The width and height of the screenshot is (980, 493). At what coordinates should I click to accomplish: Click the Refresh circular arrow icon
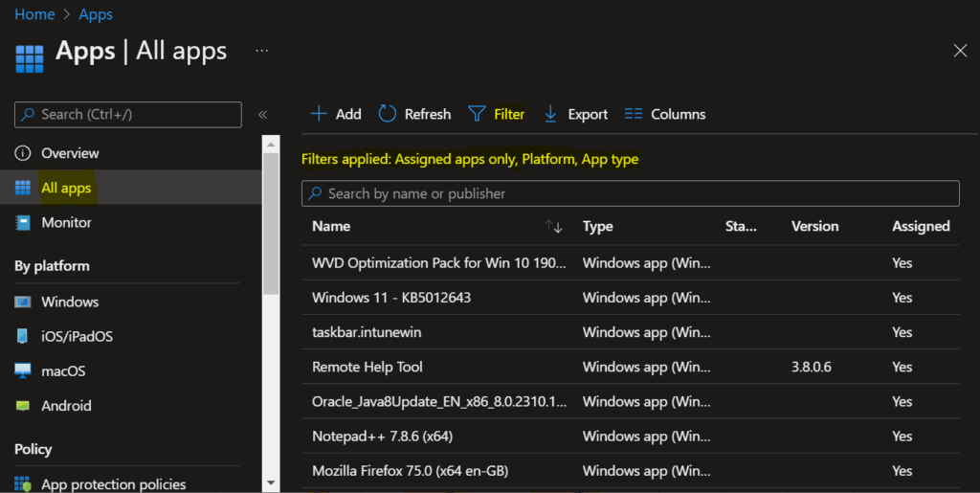(388, 114)
